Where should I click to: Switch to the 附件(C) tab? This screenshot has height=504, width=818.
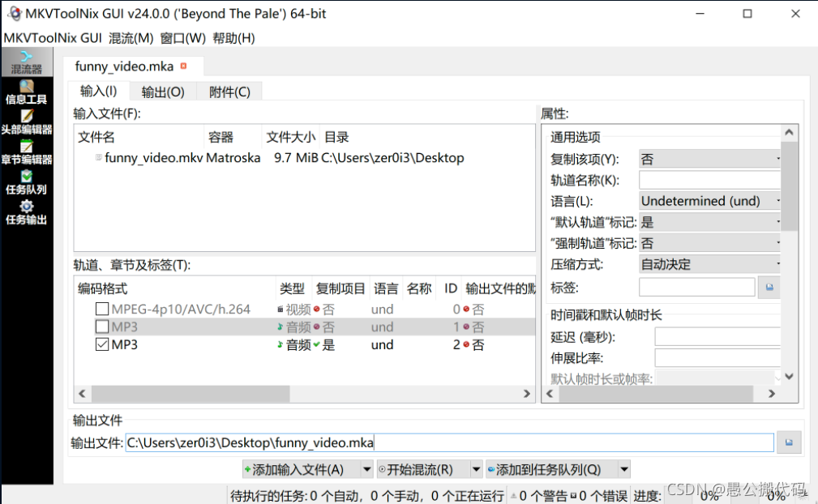point(229,92)
